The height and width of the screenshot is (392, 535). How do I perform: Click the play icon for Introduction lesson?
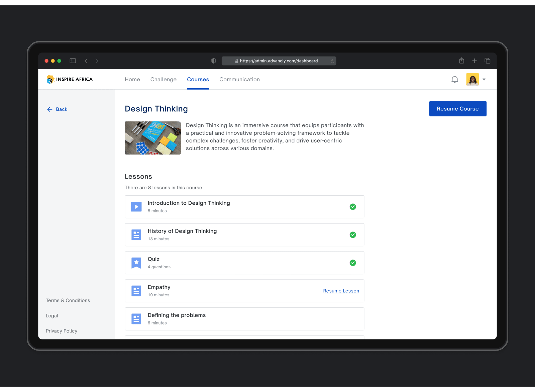point(136,207)
